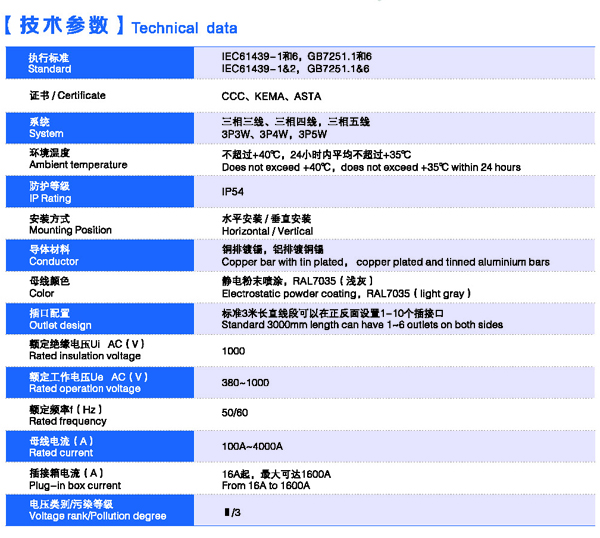
Task: Click the blue 'System' row label
Action: click(x=46, y=133)
